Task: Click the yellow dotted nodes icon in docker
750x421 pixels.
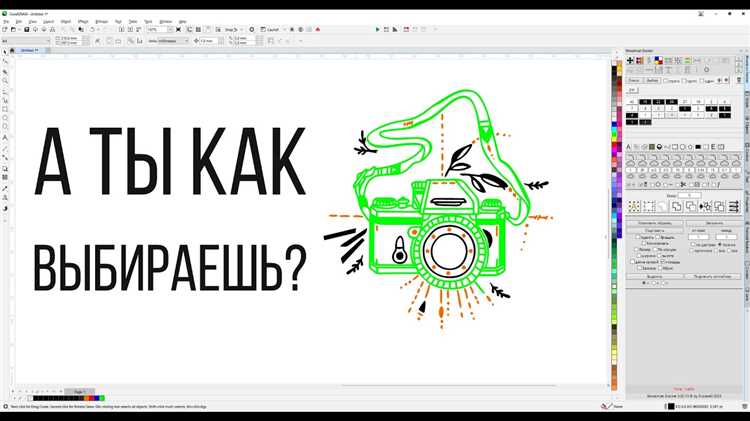Action: [x=634, y=206]
